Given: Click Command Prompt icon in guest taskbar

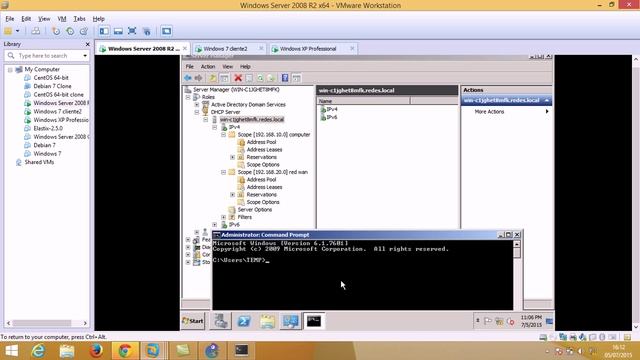Looking at the screenshot, I should pos(314,321).
